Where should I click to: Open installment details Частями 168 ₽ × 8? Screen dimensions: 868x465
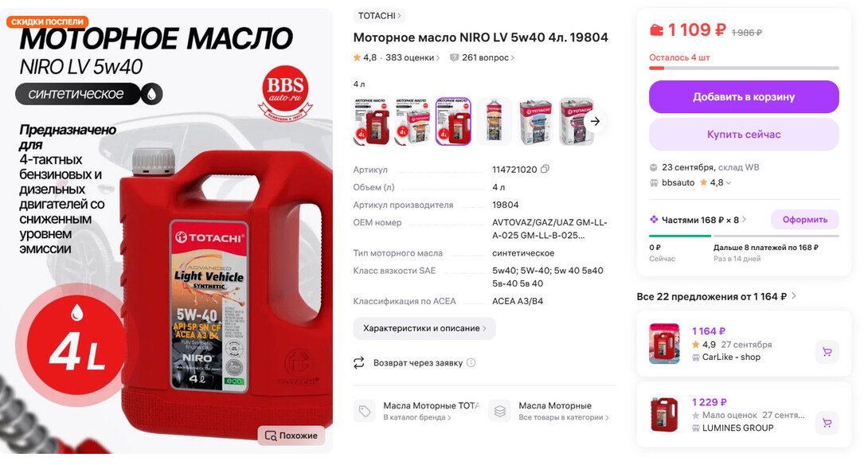pos(698,220)
